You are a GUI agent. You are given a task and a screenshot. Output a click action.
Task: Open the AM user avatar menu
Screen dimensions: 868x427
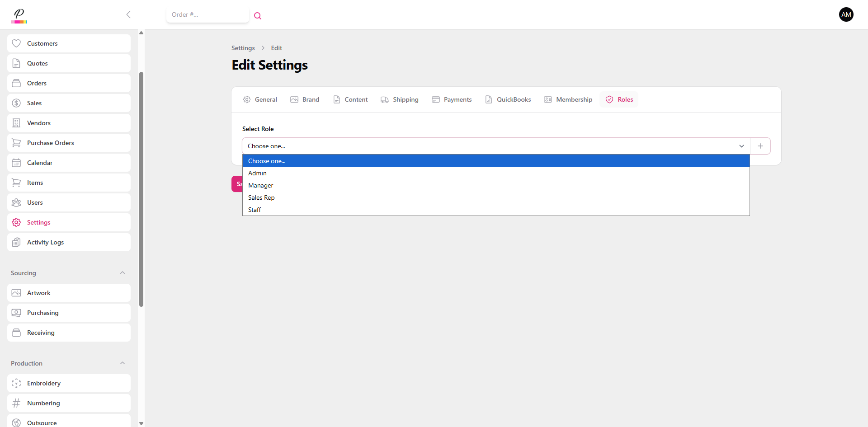(846, 14)
